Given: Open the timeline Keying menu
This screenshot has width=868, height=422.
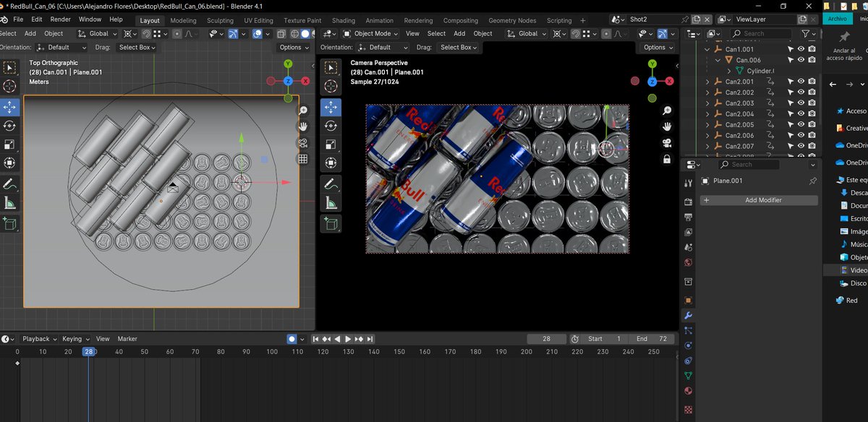Looking at the screenshot, I should [75, 338].
